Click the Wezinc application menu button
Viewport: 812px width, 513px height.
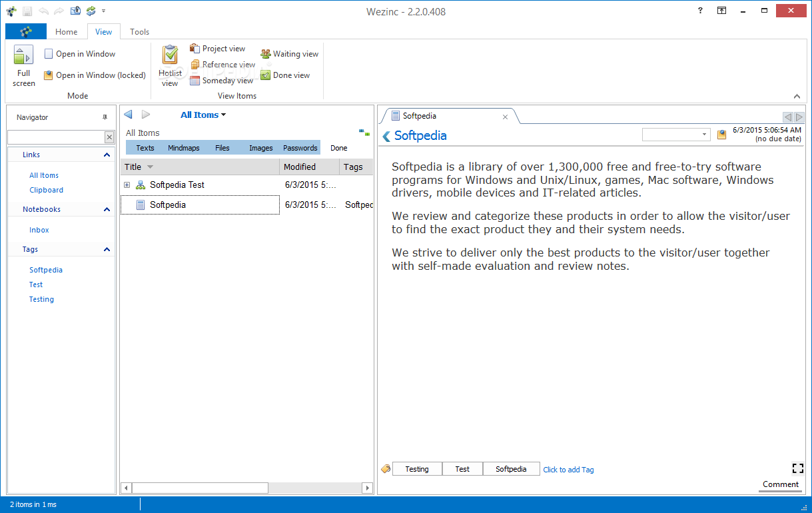[x=26, y=31]
